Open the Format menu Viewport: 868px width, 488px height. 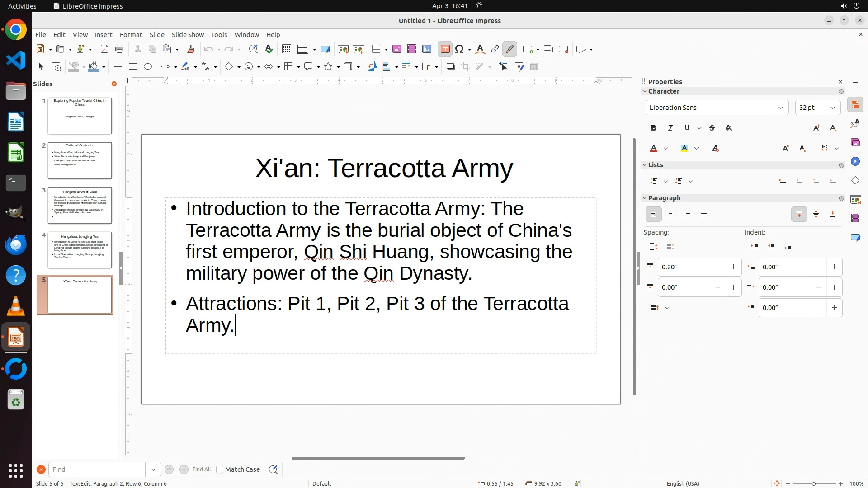(131, 35)
